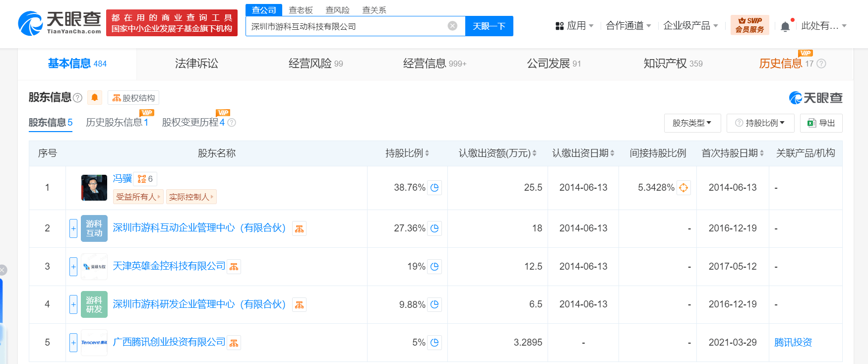Screen dimensions: 868x364
Task: Expand row for 天津英雄金控科技有限公司
Action: point(73,267)
